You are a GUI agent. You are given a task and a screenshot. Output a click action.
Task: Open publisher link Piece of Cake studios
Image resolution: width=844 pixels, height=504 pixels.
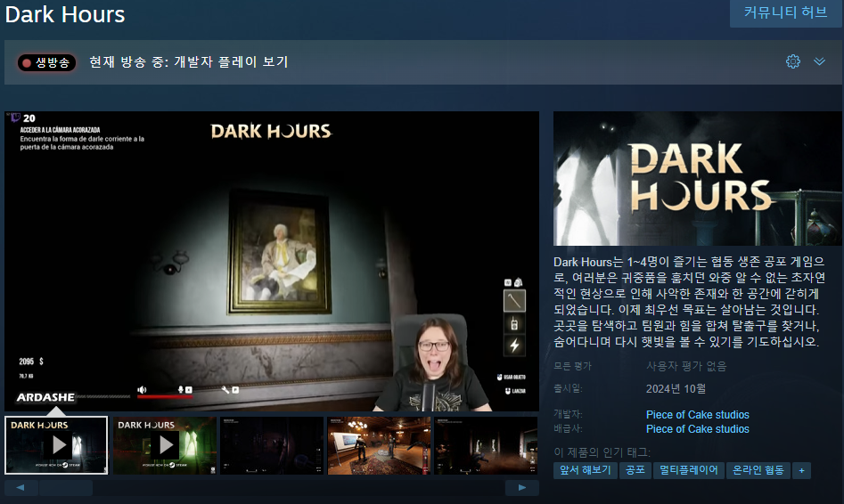(x=698, y=428)
